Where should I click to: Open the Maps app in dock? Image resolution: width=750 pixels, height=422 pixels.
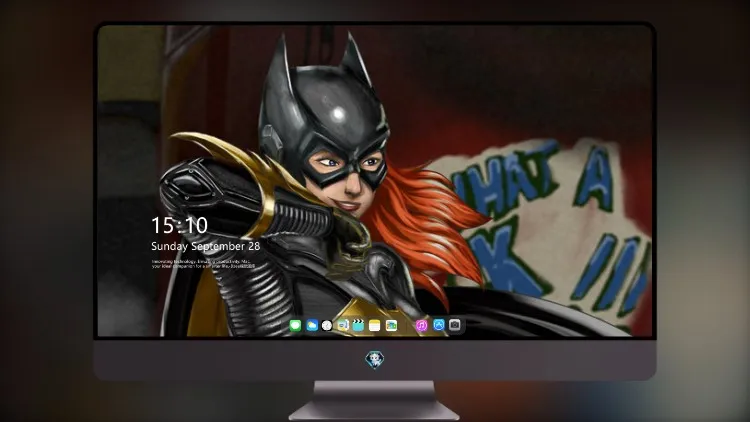[x=343, y=326]
